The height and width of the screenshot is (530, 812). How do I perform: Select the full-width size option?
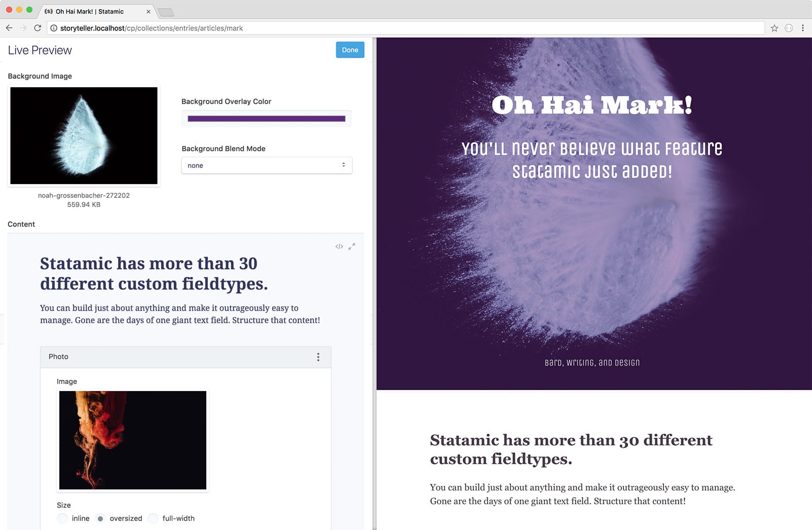pos(153,518)
